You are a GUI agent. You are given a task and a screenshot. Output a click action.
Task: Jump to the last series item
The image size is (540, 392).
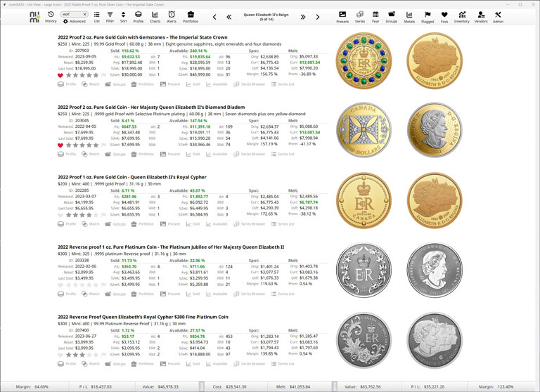pyautogui.click(x=303, y=17)
